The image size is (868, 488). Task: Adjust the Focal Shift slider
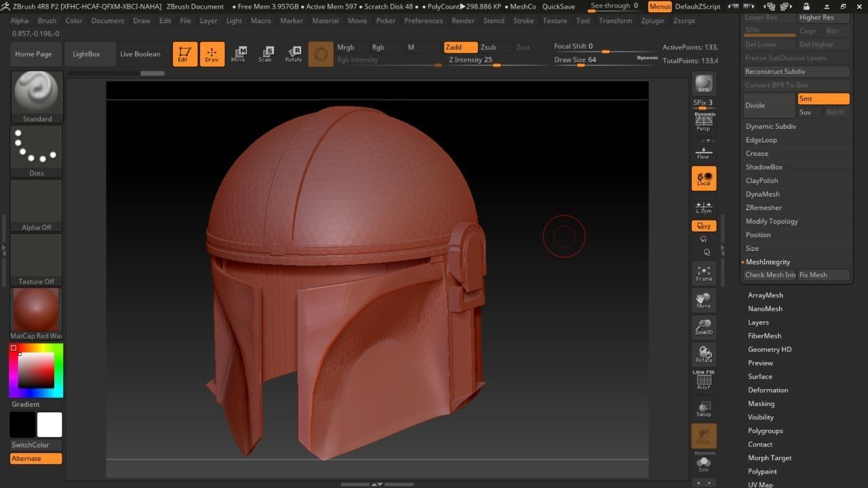click(606, 47)
